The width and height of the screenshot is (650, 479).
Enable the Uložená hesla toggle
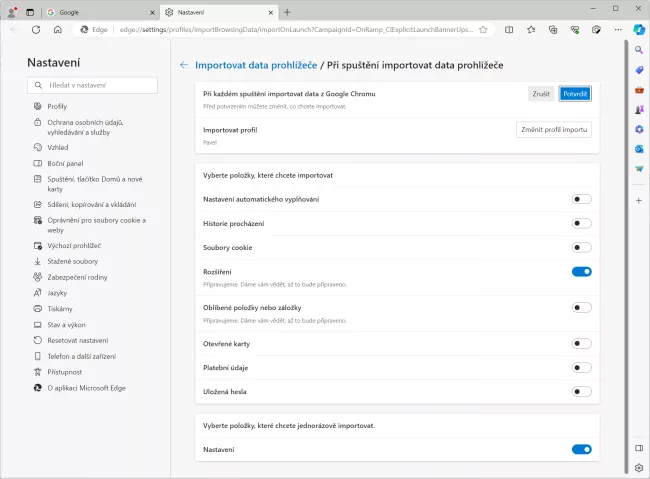coord(581,391)
